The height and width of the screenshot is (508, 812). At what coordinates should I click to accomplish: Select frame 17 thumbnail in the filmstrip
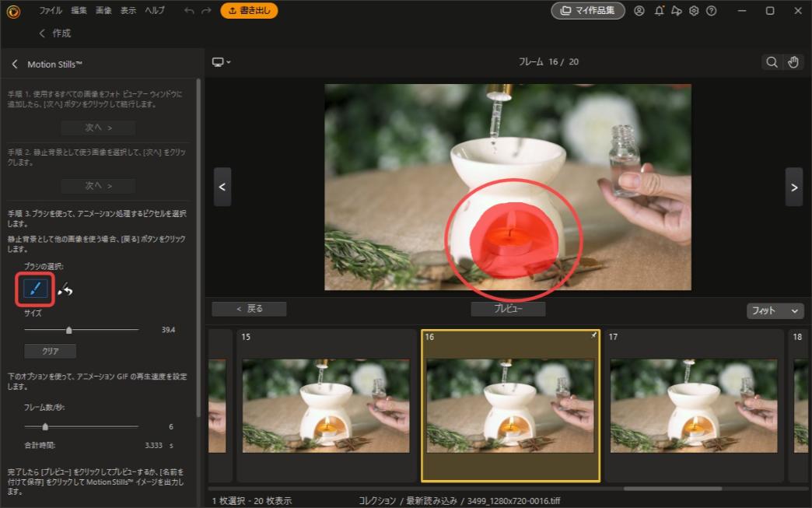point(693,405)
